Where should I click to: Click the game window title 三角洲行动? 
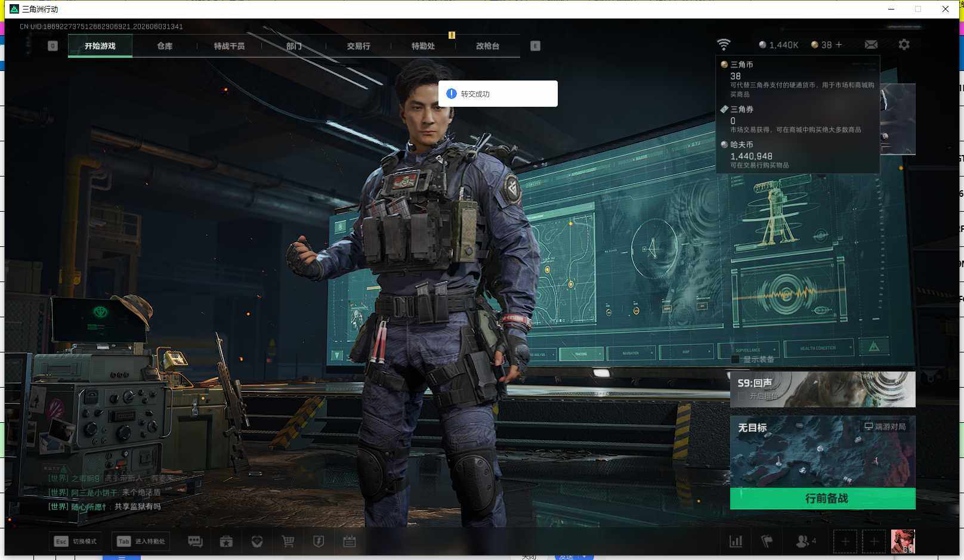40,9
